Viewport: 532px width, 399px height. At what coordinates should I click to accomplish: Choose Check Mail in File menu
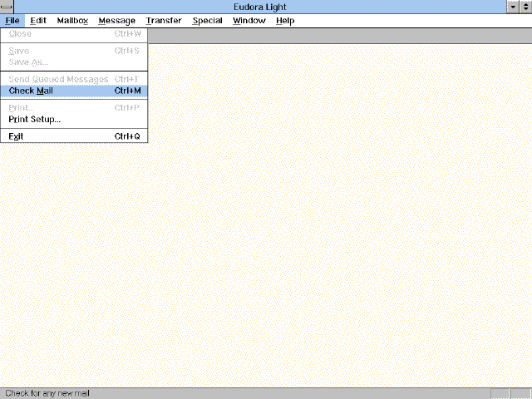click(x=74, y=91)
